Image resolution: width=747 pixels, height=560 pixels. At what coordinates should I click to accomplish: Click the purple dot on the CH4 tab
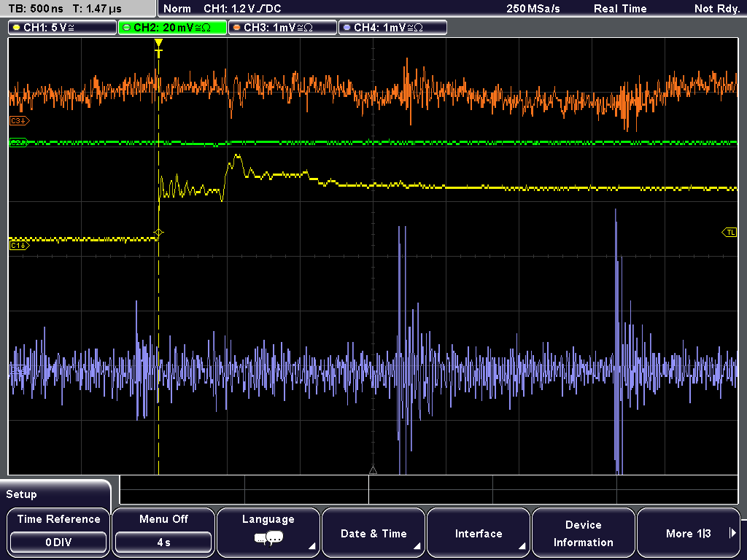click(x=347, y=28)
